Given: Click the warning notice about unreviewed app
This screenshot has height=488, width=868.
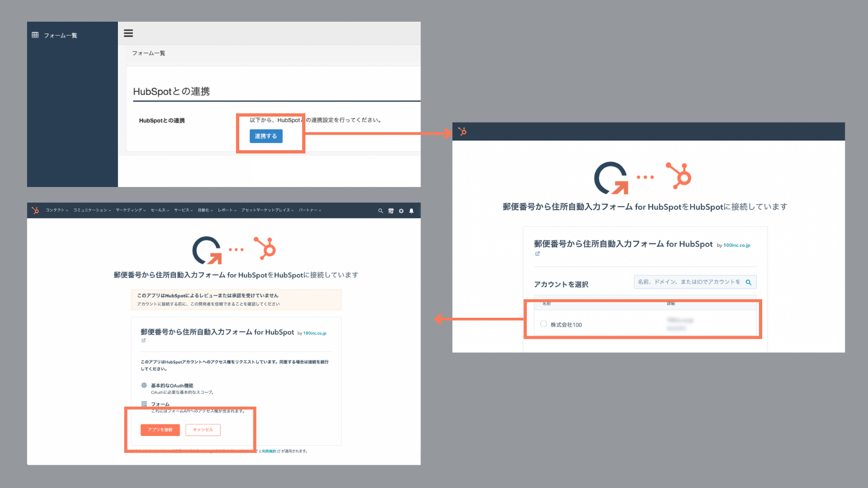Looking at the screenshot, I should (x=236, y=299).
